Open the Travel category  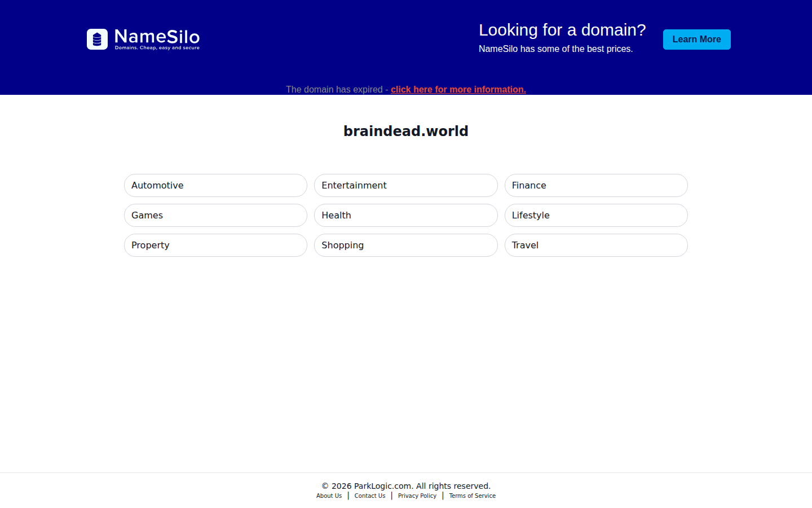tap(596, 245)
